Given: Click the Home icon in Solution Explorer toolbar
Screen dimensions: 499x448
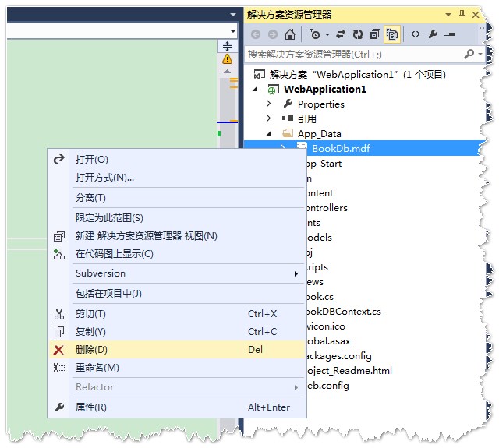Looking at the screenshot, I should click(290, 34).
